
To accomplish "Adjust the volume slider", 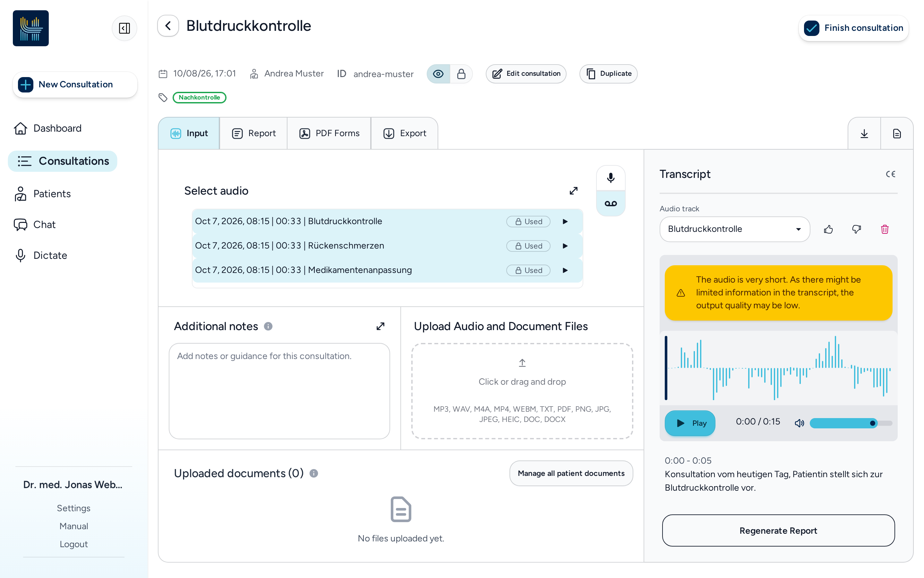I will coord(851,423).
